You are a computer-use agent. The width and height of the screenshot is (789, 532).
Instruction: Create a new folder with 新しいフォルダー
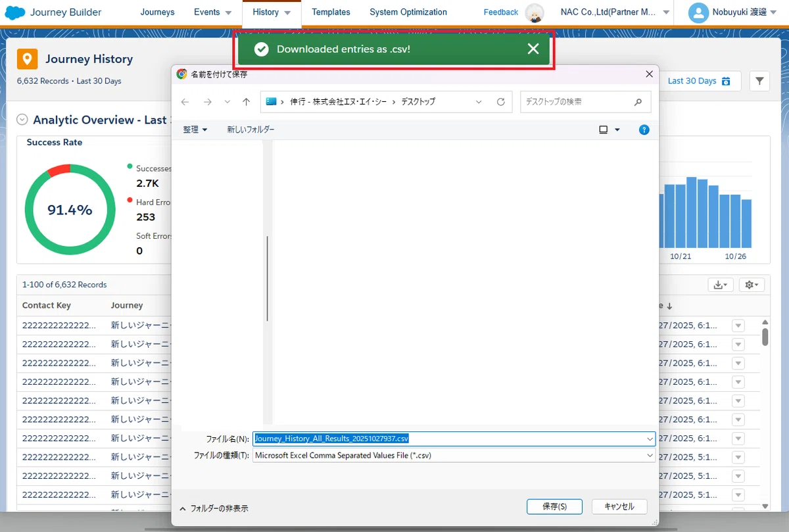[x=251, y=130]
